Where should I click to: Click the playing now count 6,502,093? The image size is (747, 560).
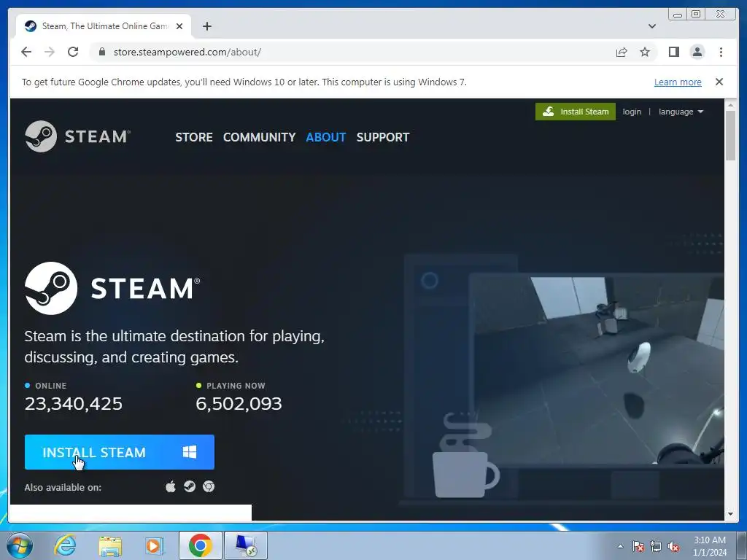239,404
